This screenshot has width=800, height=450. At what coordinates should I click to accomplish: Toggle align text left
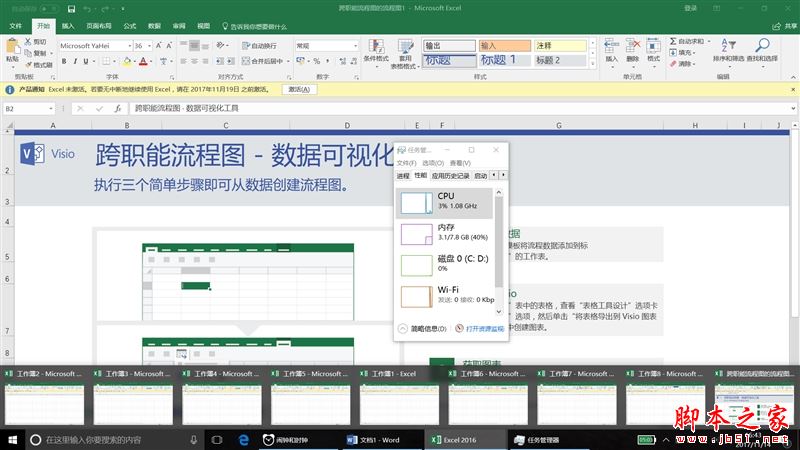click(184, 61)
